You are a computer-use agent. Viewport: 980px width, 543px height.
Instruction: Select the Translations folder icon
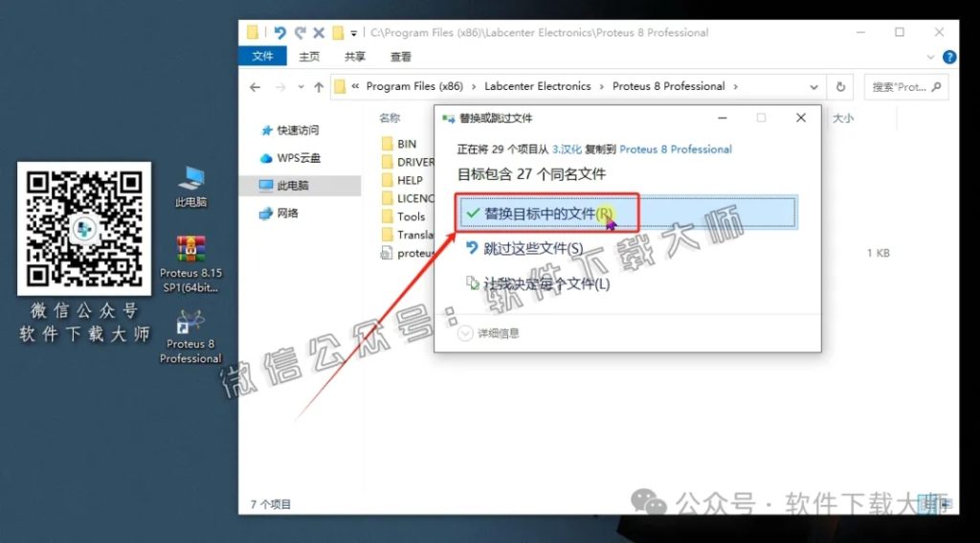click(387, 235)
